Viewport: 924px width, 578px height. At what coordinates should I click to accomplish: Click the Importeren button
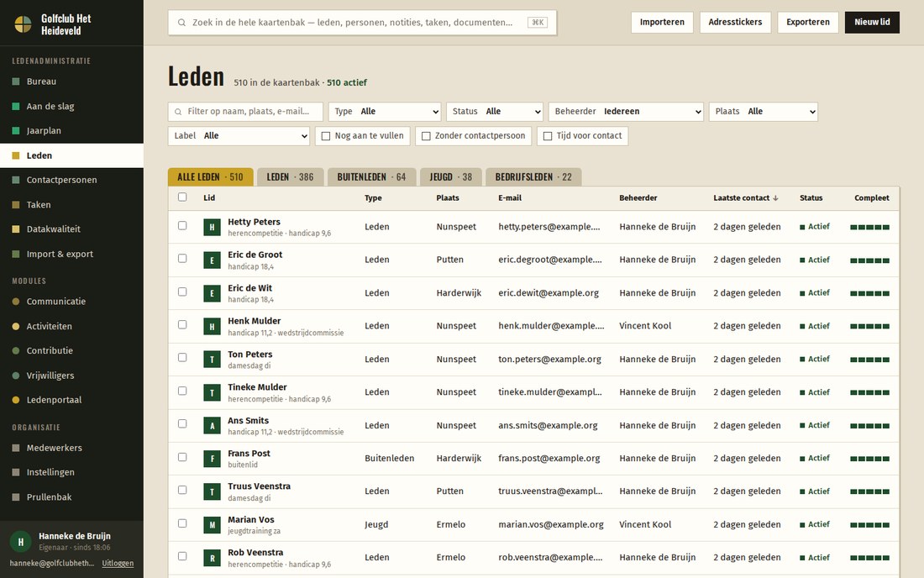coord(663,23)
